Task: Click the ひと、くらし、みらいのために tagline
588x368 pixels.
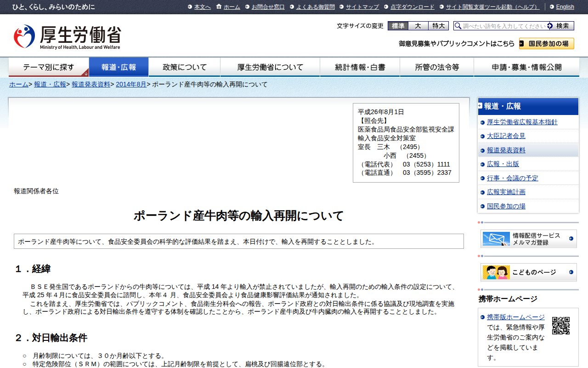Action: pos(54,7)
